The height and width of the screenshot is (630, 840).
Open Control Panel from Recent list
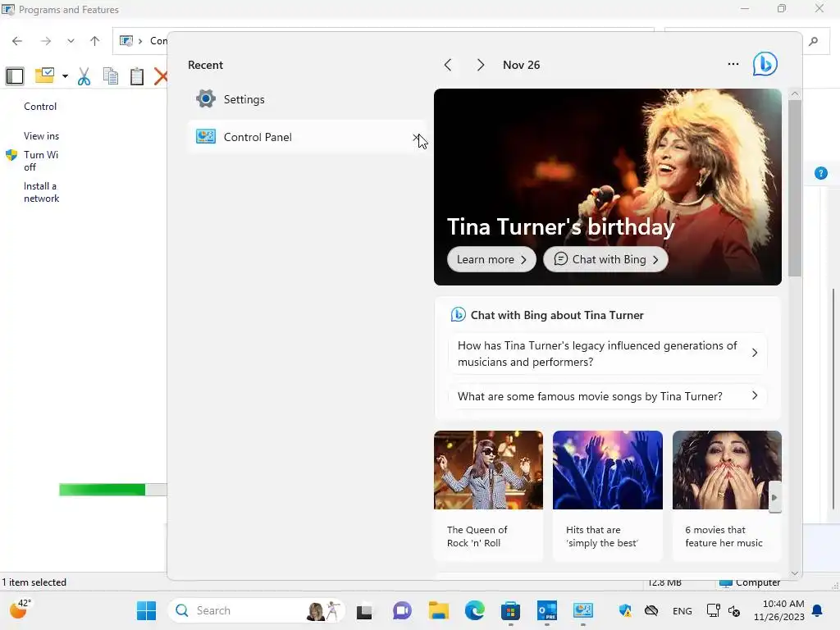click(307, 137)
